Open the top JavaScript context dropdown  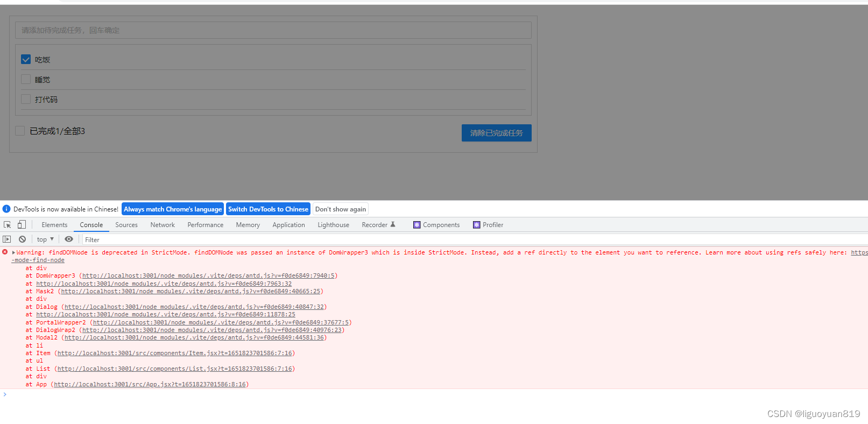click(45, 239)
